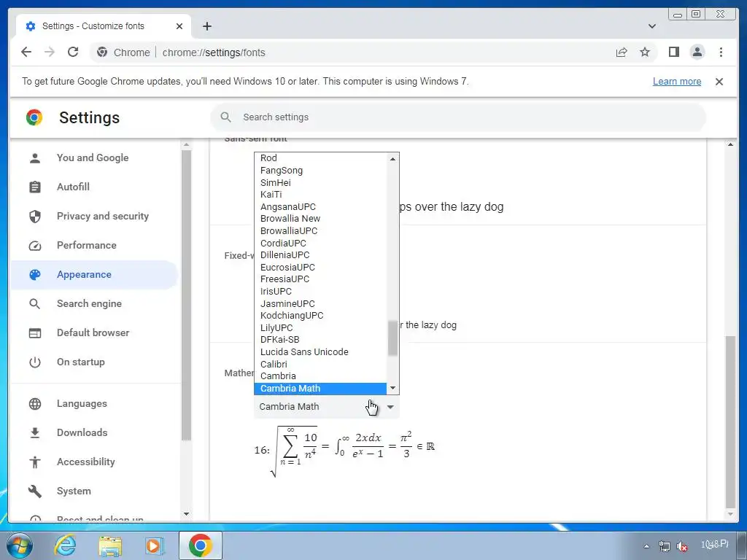Click the wrench System icon
747x560 pixels.
[35, 491]
